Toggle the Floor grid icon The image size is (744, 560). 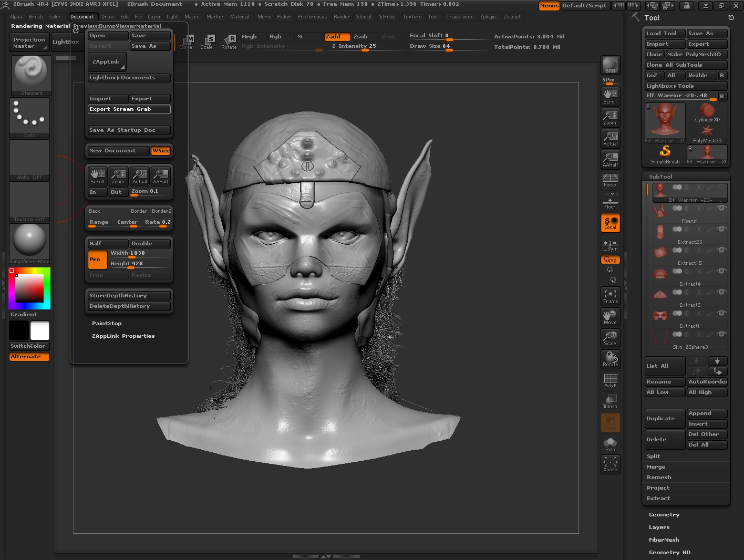(610, 201)
